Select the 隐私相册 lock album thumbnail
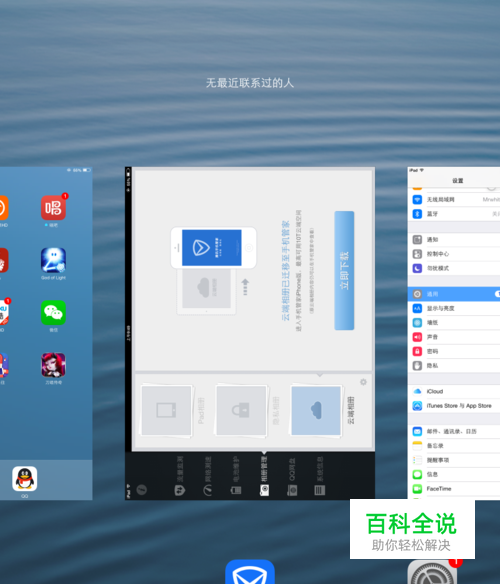This screenshot has height=584, width=500. tap(241, 410)
